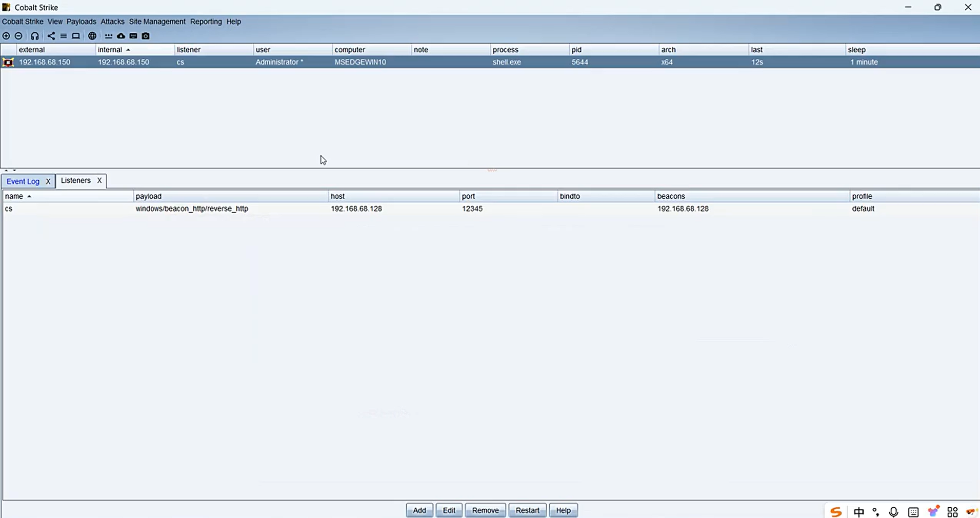
Task: Open screenshots camera icon
Action: point(146,36)
